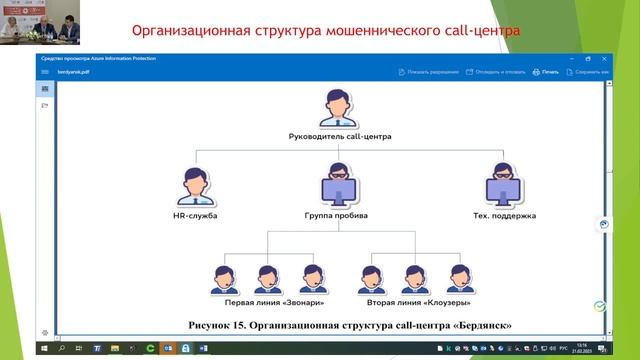Screen dimensions: 640x360
Task: Click the round blue floating icon at the window's right edge
Action: 604,224
